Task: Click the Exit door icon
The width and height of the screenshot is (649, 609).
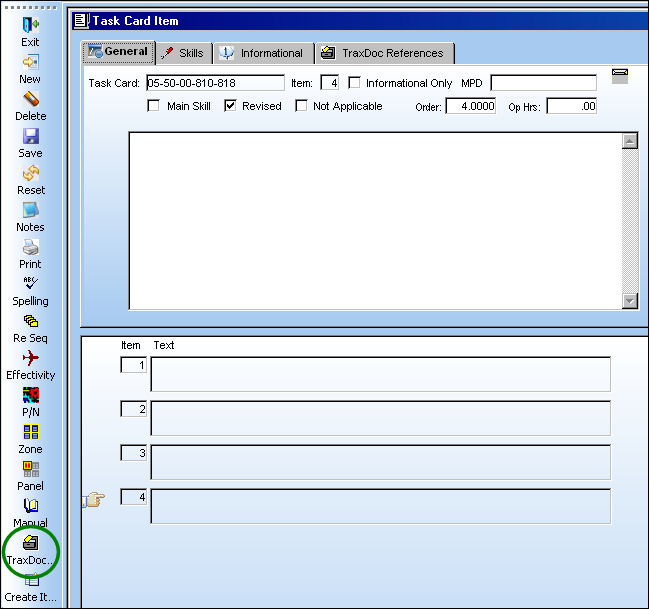Action: (31, 25)
